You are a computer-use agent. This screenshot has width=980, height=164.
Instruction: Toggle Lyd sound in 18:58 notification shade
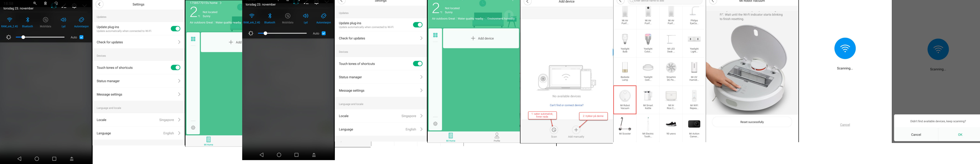click(64, 22)
